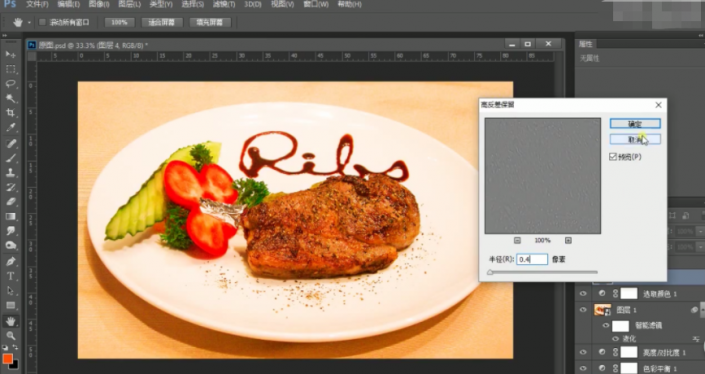Viewport: 705px width, 374px height.
Task: Toggle the 滚动所有窗口 checkbox
Action: pyautogui.click(x=42, y=22)
